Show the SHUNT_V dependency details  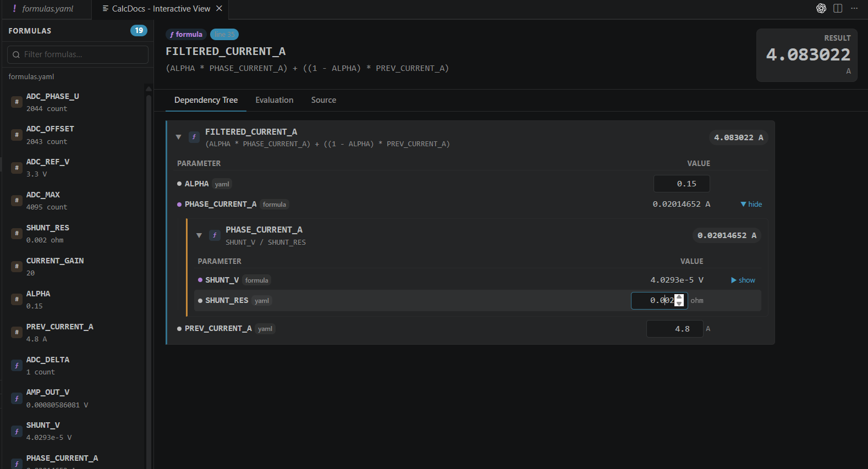pos(743,280)
